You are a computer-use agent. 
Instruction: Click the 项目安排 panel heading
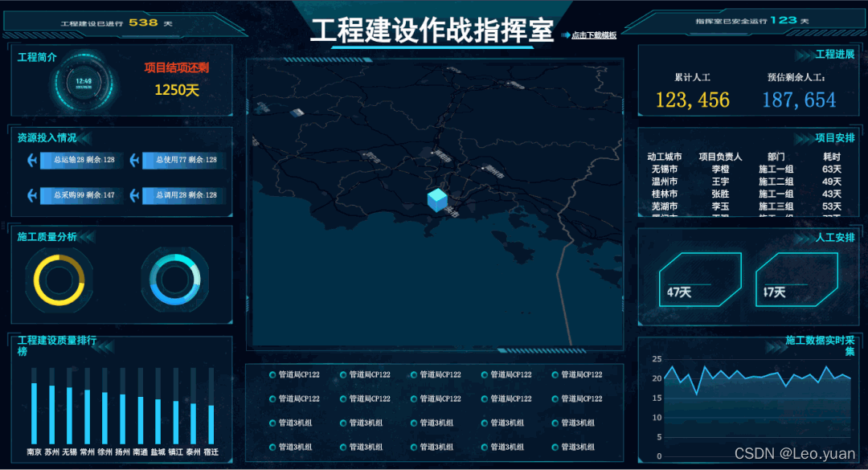[835, 138]
